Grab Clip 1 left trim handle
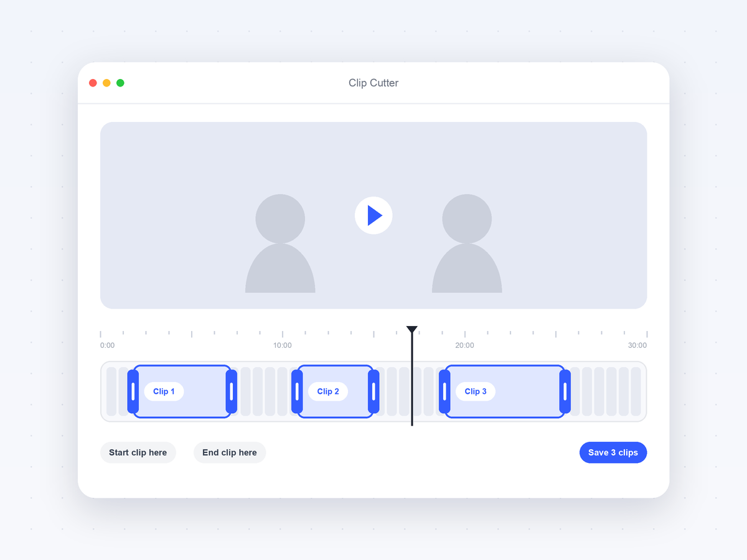Viewport: 747px width, 560px height. click(x=133, y=391)
